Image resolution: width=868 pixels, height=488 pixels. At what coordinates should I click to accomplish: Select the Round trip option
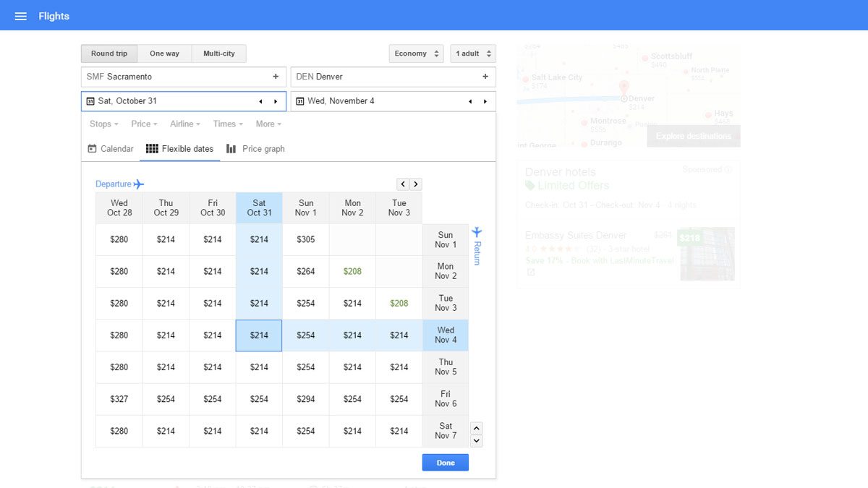[x=109, y=53]
